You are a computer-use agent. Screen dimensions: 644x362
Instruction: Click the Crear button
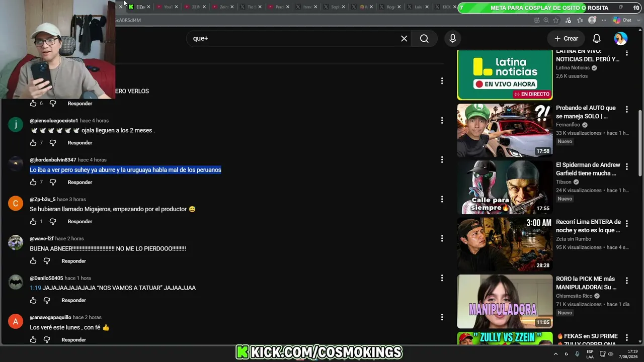coord(566,39)
